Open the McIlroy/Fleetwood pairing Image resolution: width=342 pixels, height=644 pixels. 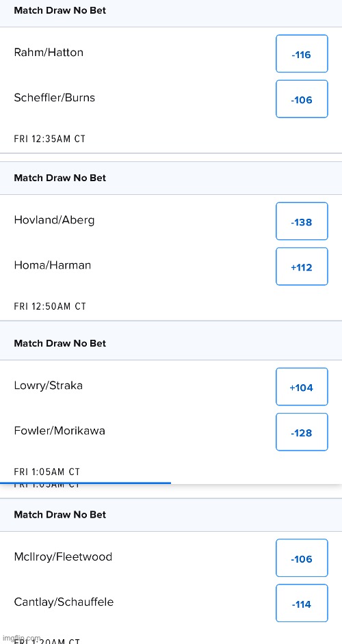63,557
